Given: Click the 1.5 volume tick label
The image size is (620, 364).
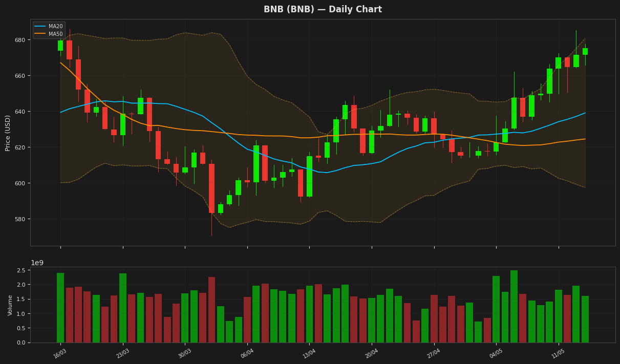Looking at the screenshot, I should 22,299.
